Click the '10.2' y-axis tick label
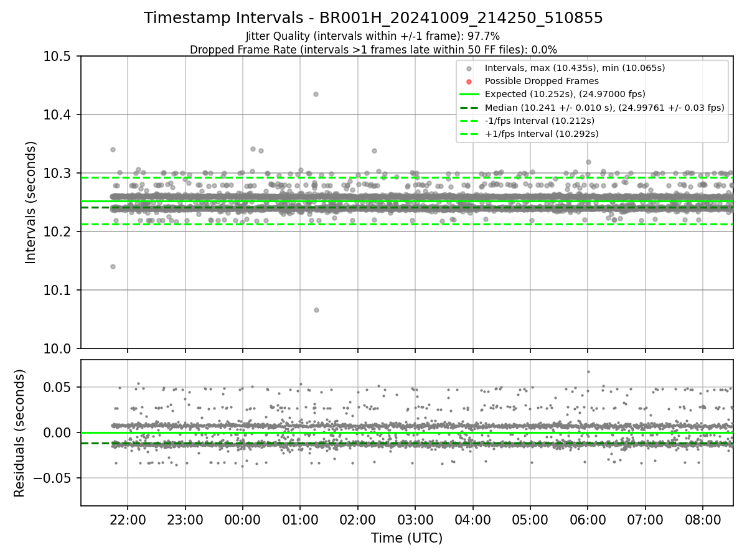The image size is (747, 560). click(x=57, y=231)
